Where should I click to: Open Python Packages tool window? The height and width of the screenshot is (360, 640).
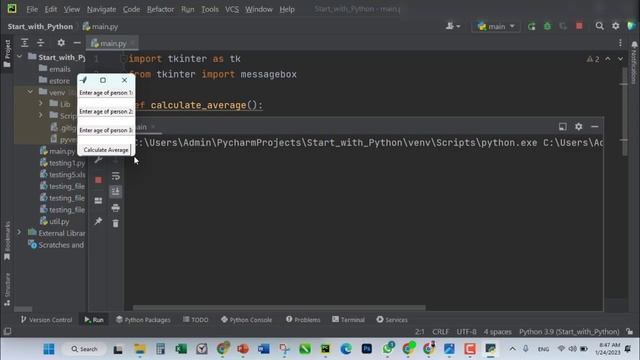tap(143, 320)
